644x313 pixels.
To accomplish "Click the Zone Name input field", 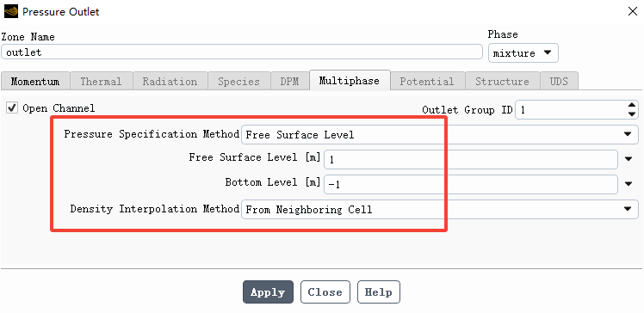I will coord(241,52).
